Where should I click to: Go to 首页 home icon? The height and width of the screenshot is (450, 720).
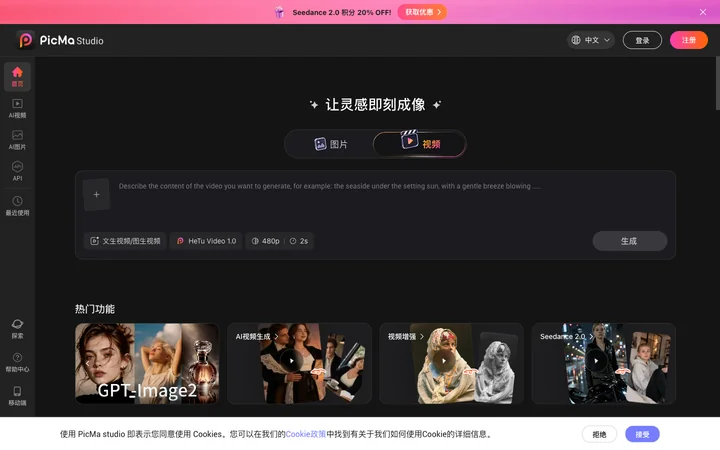(17, 77)
